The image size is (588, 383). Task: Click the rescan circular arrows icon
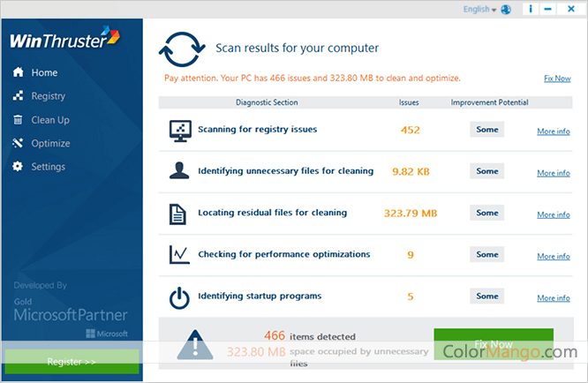[182, 49]
